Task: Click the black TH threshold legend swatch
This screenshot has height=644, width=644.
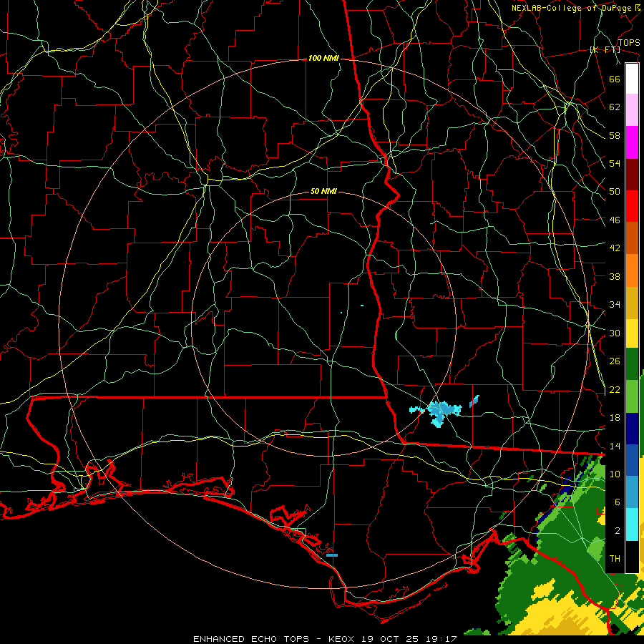Action: (x=632, y=557)
